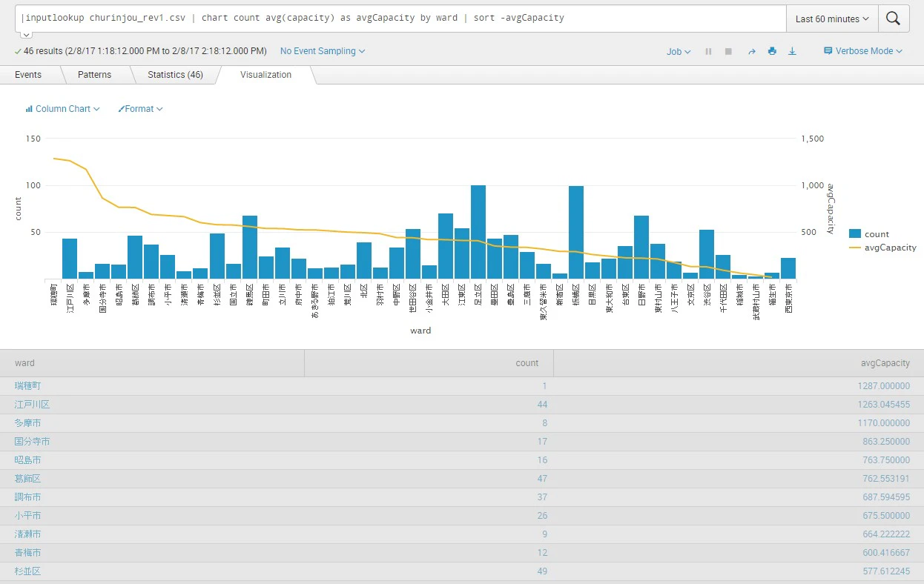Click the avgCapacity value 687.594595

click(886, 497)
